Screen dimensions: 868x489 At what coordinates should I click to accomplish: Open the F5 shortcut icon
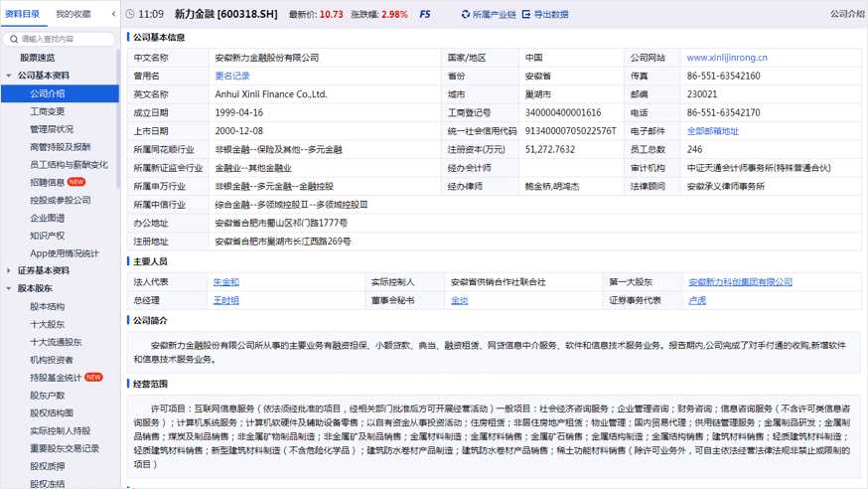click(x=425, y=14)
